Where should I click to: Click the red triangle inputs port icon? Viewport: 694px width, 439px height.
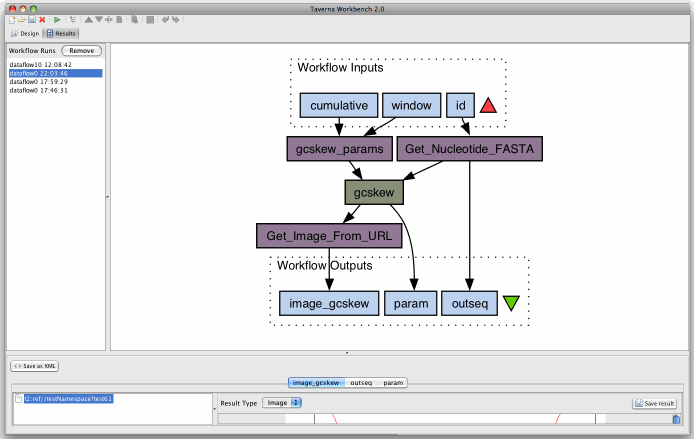[487, 106]
